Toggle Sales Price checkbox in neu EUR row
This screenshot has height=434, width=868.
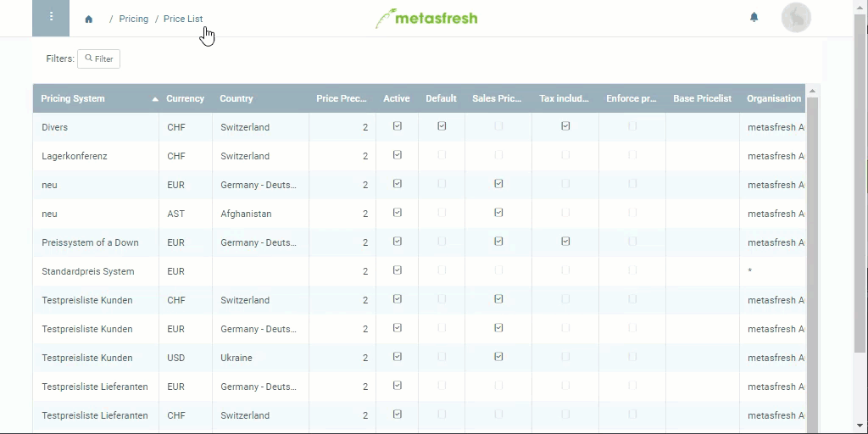498,184
